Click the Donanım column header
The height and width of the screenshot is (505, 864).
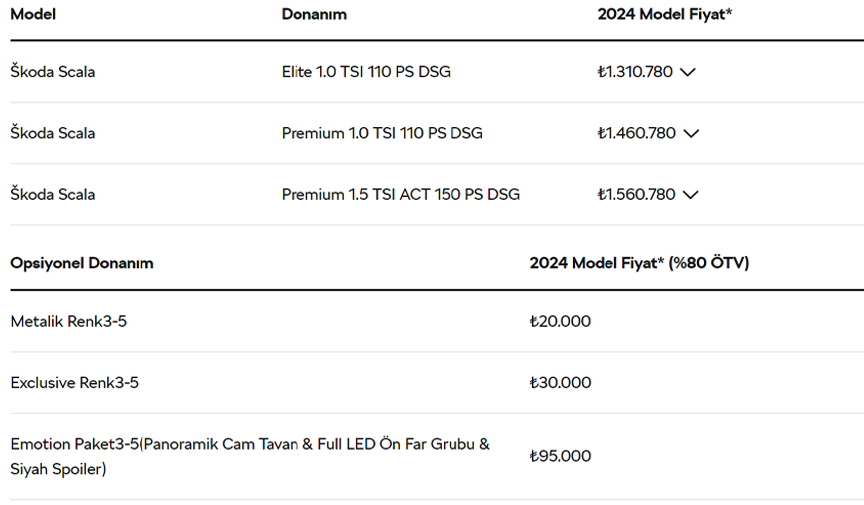[x=314, y=14]
